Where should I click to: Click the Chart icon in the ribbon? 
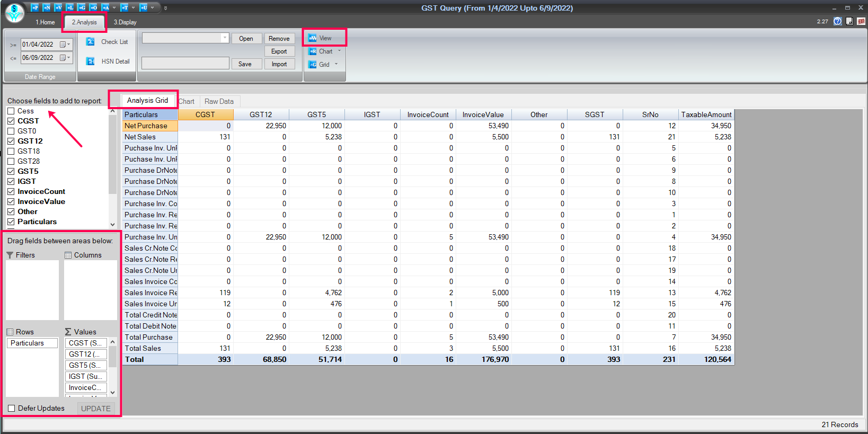(x=313, y=51)
